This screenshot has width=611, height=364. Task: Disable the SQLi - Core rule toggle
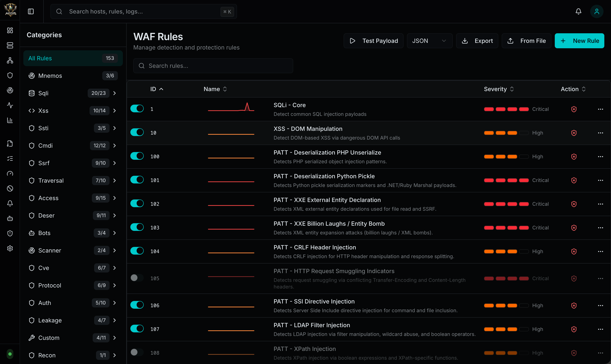coord(137,108)
